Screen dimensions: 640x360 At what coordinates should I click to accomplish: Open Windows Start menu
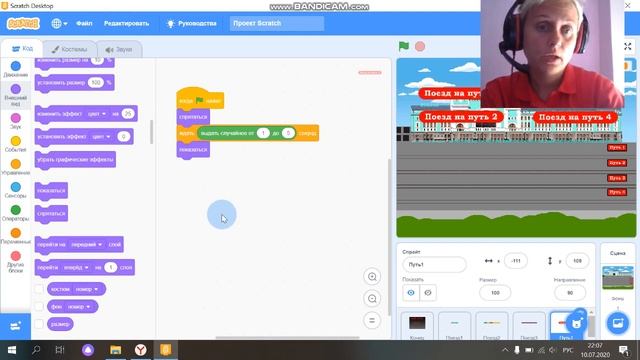(11, 350)
